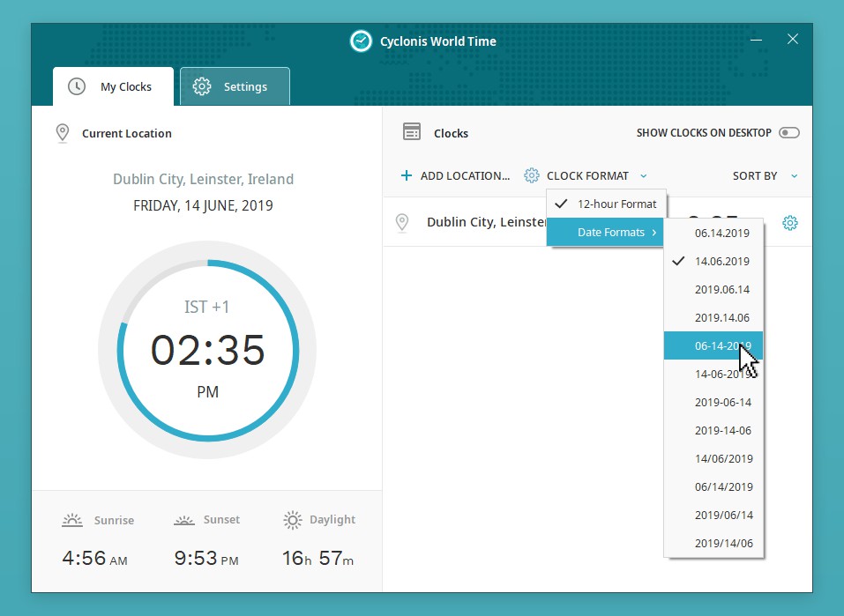Click the Dublin City row location pin
This screenshot has width=844, height=616.
[x=402, y=223]
